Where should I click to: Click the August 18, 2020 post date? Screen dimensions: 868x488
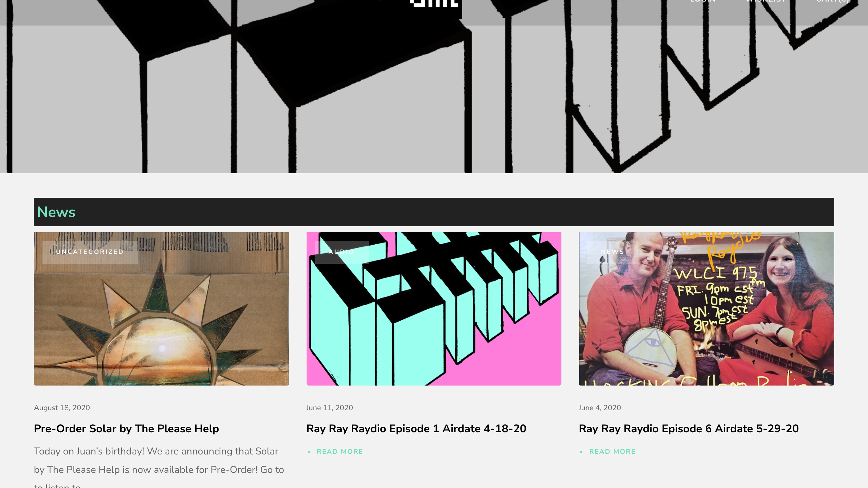(x=62, y=408)
